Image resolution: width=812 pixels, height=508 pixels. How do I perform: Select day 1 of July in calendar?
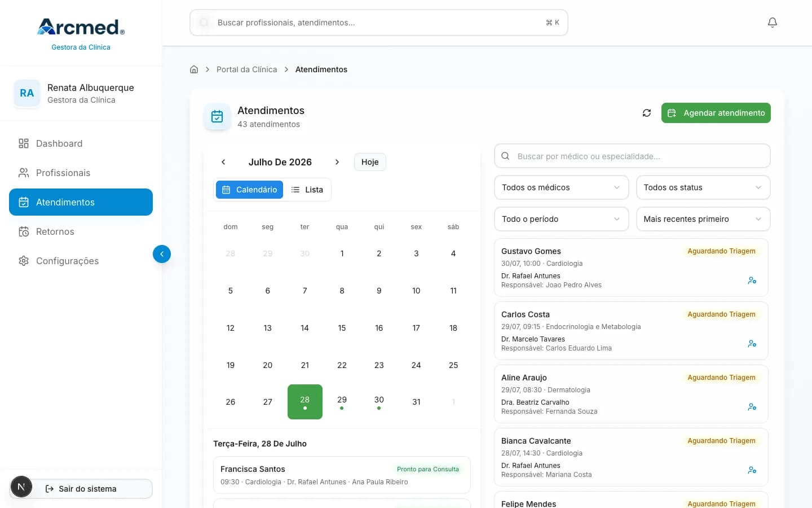click(342, 253)
